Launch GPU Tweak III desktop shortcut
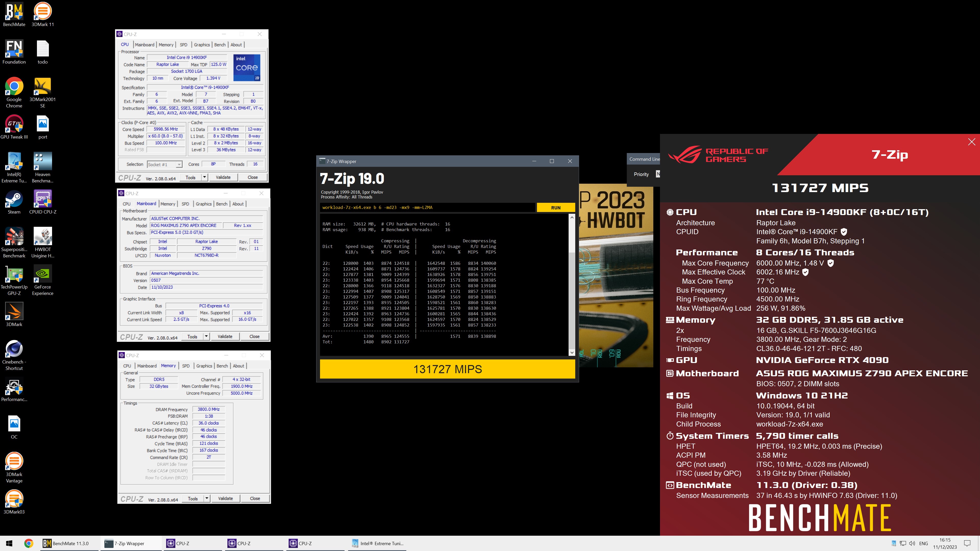The width and height of the screenshot is (980, 551). click(14, 127)
